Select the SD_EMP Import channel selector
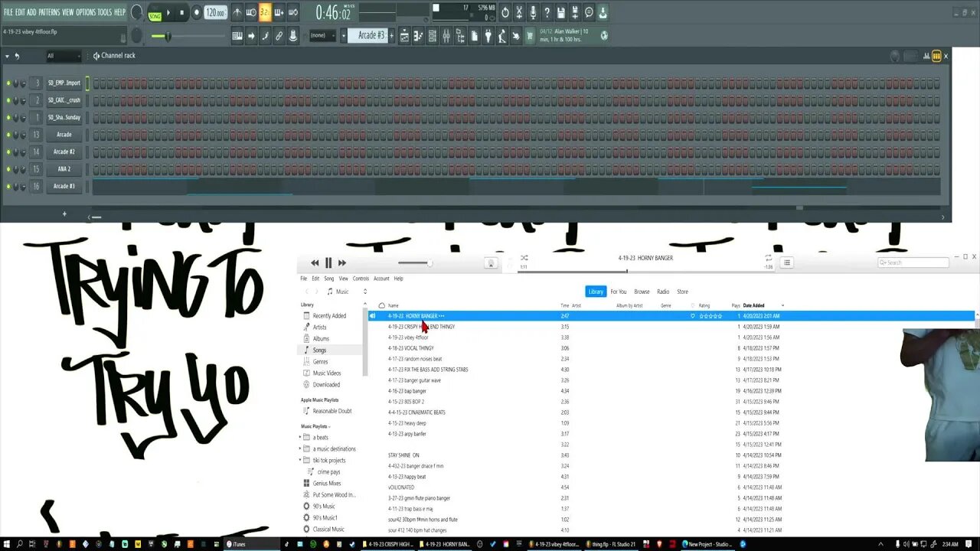Screen dimensions: 980x551 (x=87, y=83)
